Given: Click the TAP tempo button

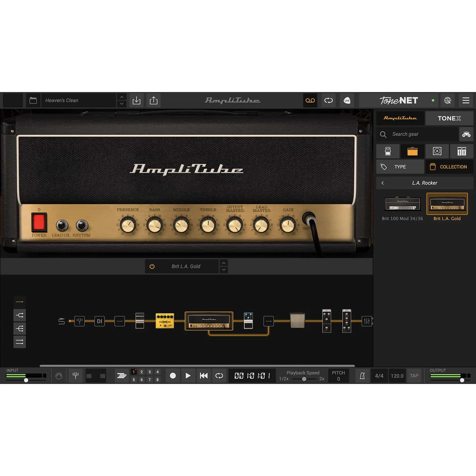Looking at the screenshot, I should point(414,376).
